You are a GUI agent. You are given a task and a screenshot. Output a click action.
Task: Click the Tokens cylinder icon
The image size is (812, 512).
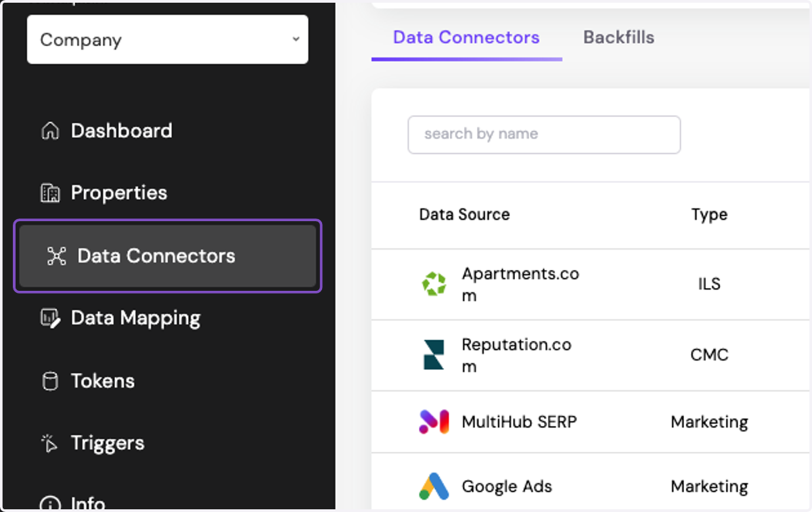pos(50,381)
